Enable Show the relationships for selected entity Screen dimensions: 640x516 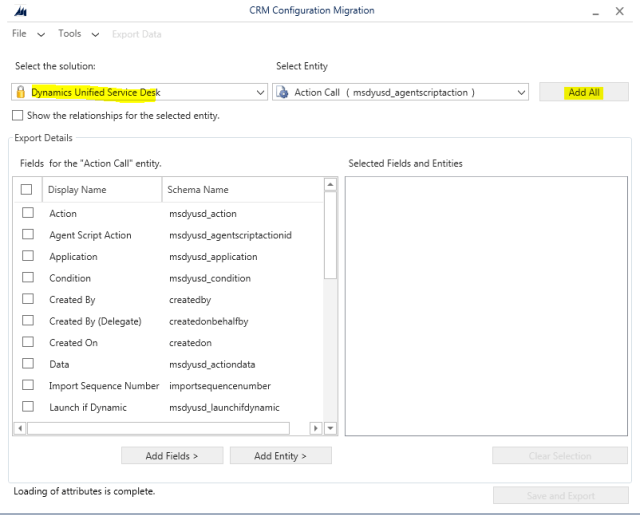point(18,116)
